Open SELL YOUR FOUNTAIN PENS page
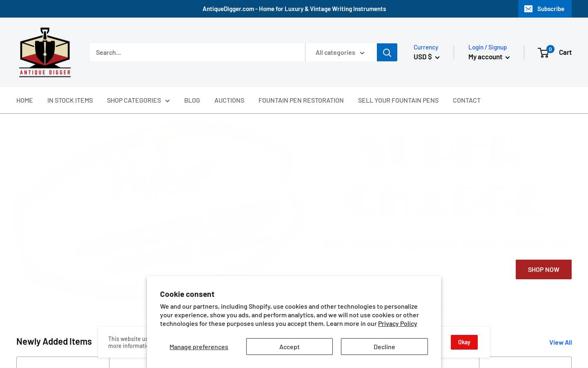Screen dimensions: 588x368 tap(398, 100)
